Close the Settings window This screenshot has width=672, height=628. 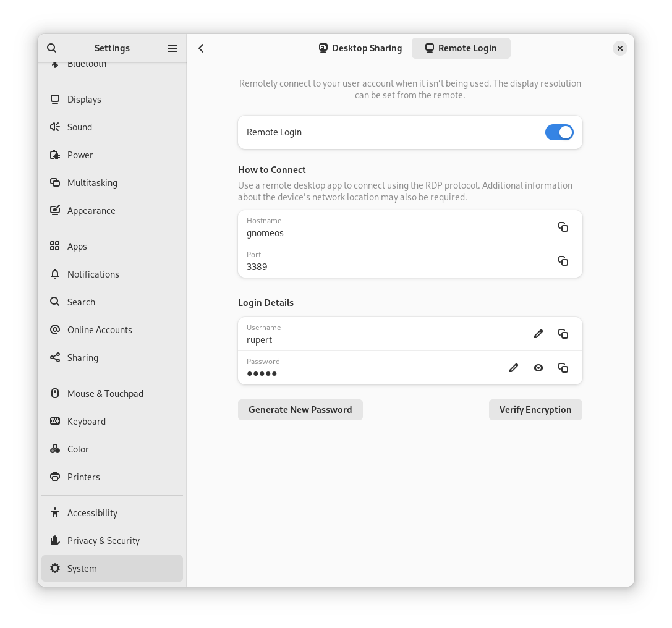619,48
